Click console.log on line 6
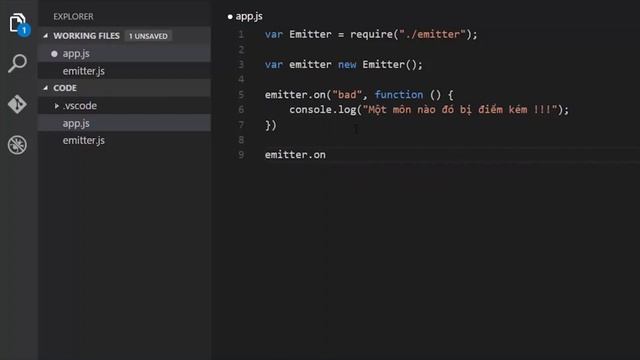Viewport: 640px width, 360px height. (323, 110)
